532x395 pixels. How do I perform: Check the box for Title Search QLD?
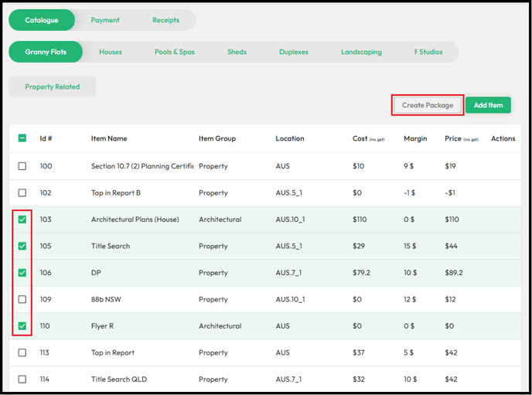[x=22, y=379]
